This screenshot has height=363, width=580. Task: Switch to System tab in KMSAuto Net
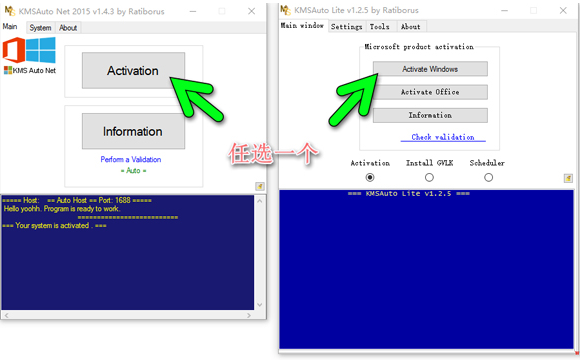pyautogui.click(x=40, y=28)
